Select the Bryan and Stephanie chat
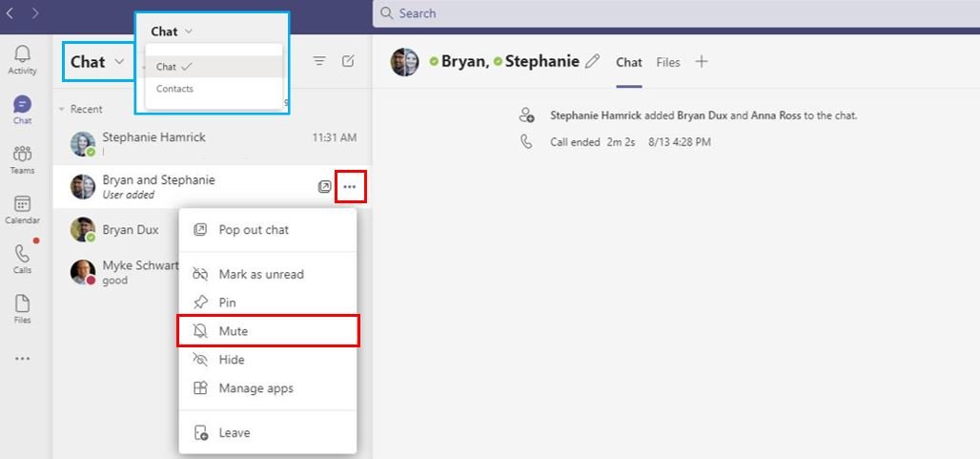The height and width of the screenshot is (459, 980). tap(213, 186)
